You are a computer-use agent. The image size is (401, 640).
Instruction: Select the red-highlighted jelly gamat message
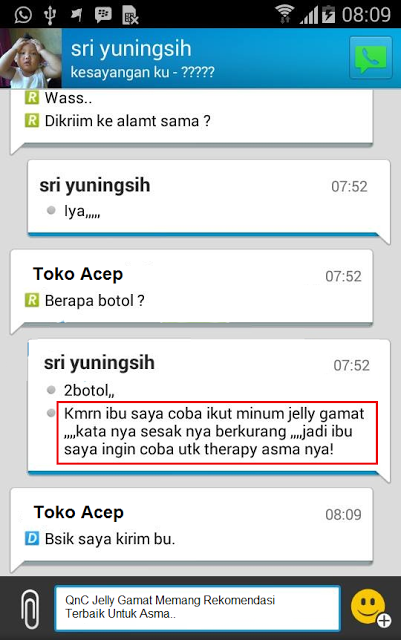pos(217,432)
